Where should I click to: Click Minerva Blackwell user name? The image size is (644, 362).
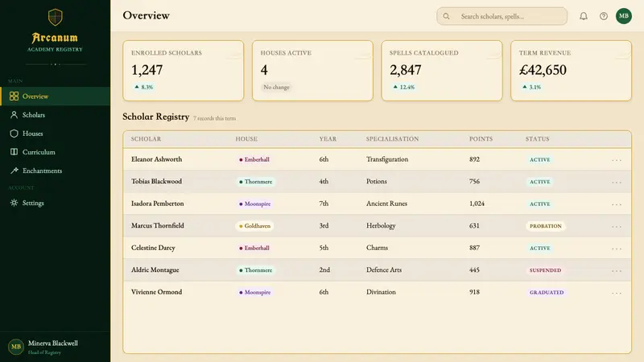(53, 343)
